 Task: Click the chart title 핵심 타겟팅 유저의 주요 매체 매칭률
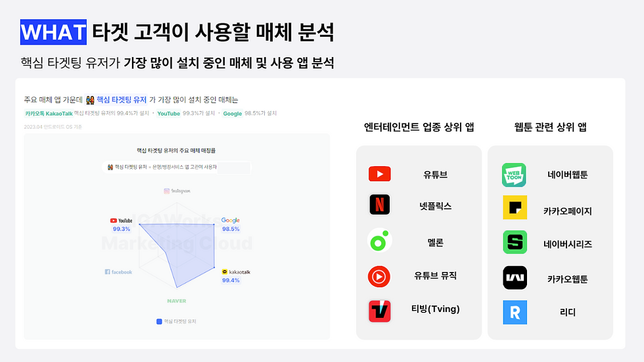tap(176, 150)
